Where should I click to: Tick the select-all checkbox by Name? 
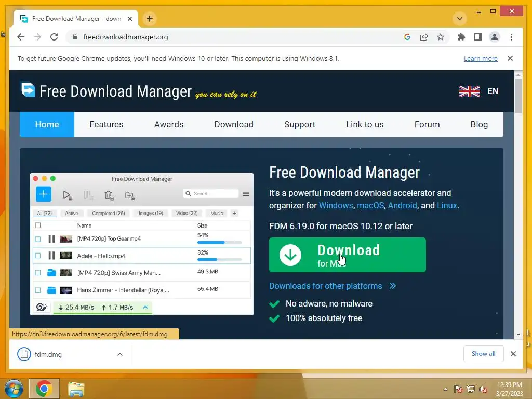point(38,225)
